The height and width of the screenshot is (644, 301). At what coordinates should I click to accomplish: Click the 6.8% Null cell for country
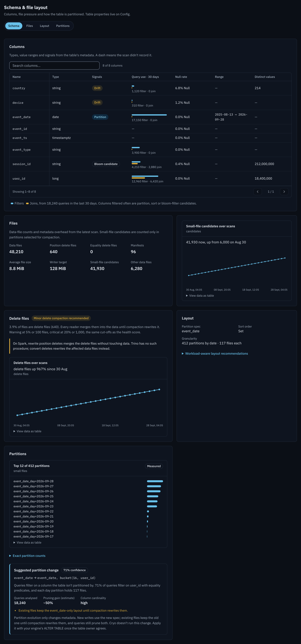182,88
